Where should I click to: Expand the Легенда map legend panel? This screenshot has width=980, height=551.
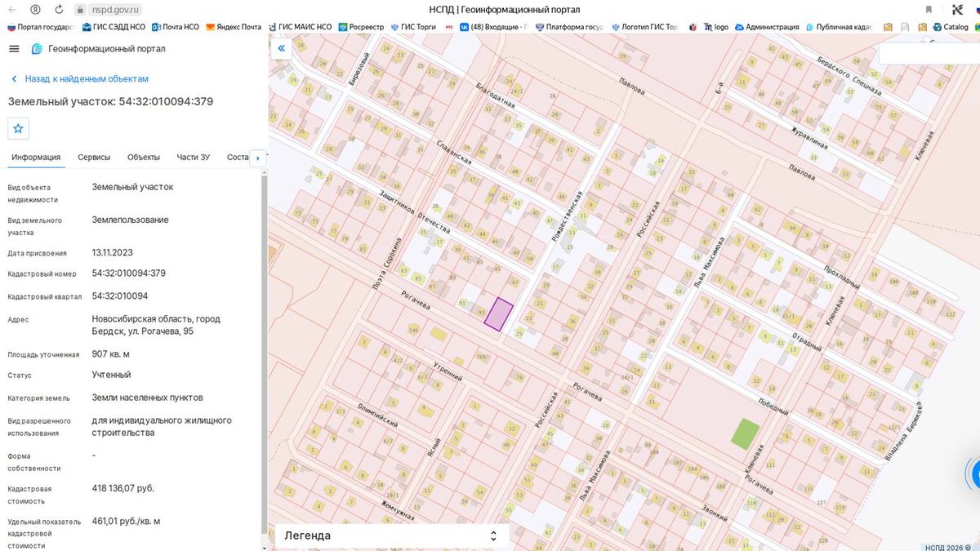click(391, 535)
